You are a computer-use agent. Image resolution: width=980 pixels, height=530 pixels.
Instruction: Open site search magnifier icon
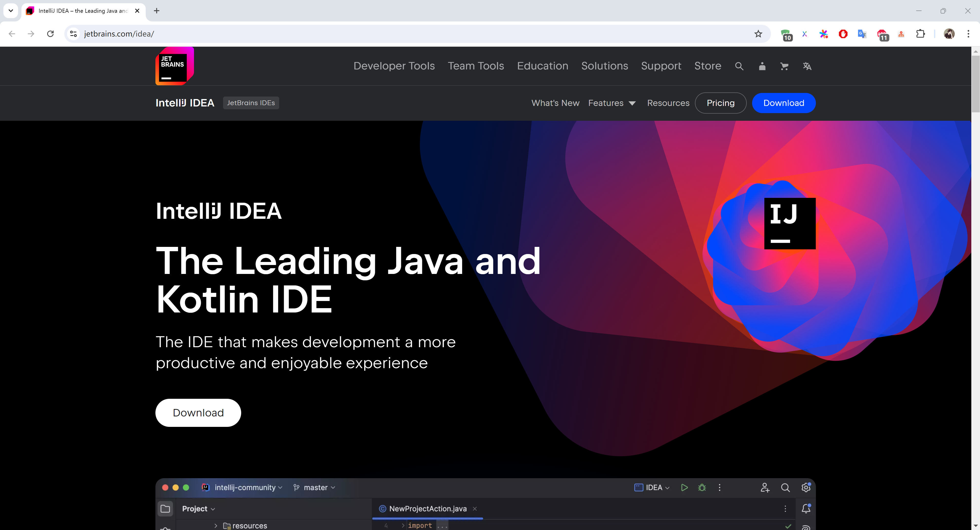click(739, 66)
